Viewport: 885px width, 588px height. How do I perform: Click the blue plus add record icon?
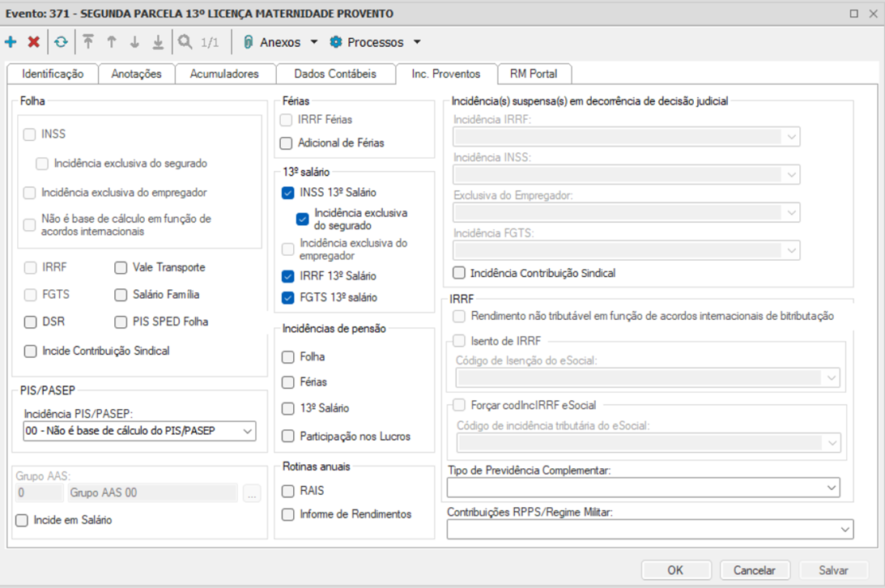pos(11,42)
